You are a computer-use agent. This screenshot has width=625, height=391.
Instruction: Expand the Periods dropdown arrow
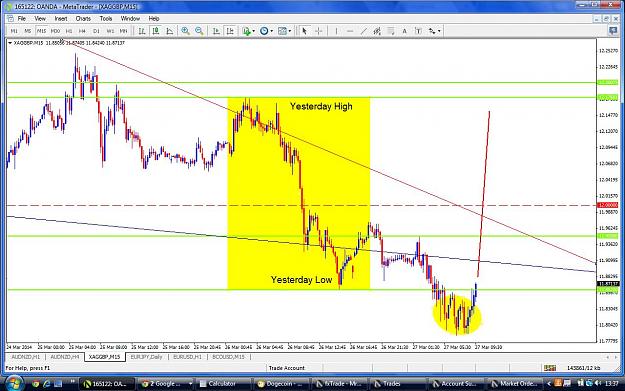271,31
